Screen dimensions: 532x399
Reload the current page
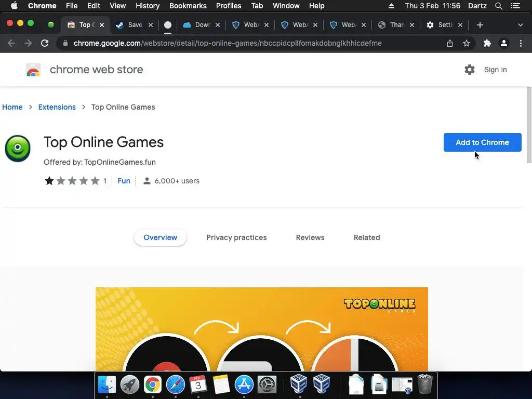45,43
